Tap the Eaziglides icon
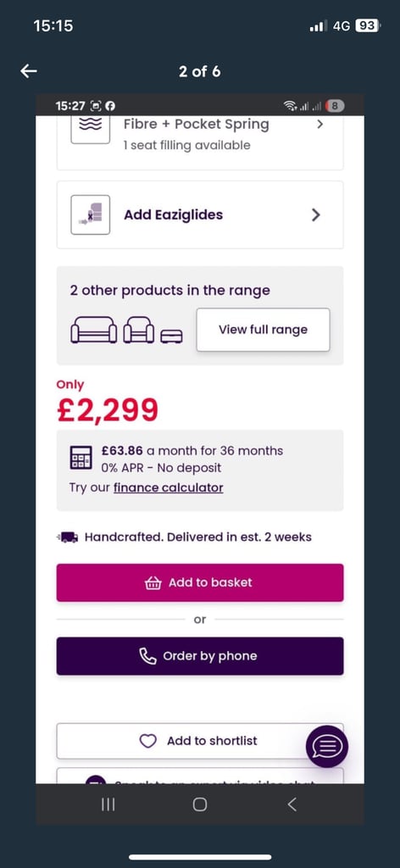The image size is (400, 868). pyautogui.click(x=90, y=214)
